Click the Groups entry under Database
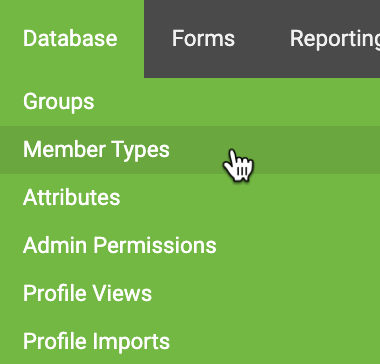The height and width of the screenshot is (364, 380). coord(190,102)
